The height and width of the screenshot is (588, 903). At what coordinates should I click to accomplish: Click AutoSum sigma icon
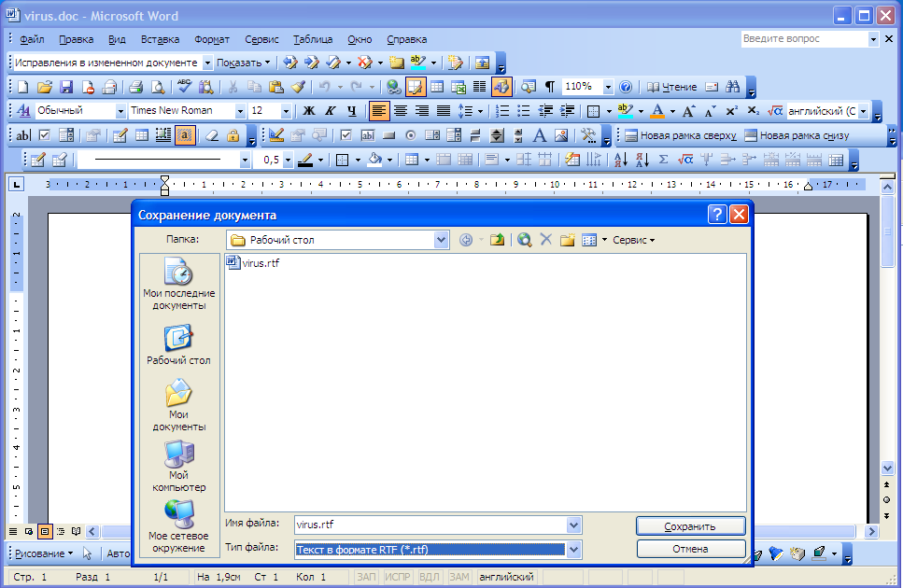[663, 160]
